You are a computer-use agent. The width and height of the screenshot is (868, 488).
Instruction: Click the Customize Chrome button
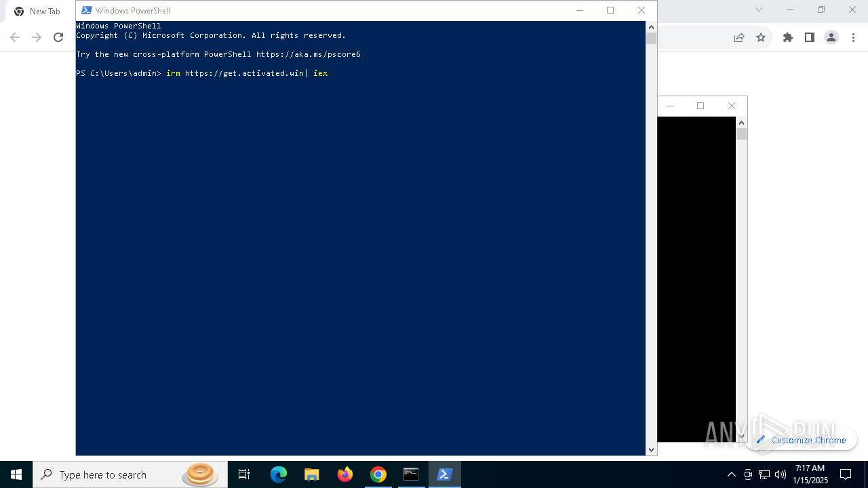801,440
